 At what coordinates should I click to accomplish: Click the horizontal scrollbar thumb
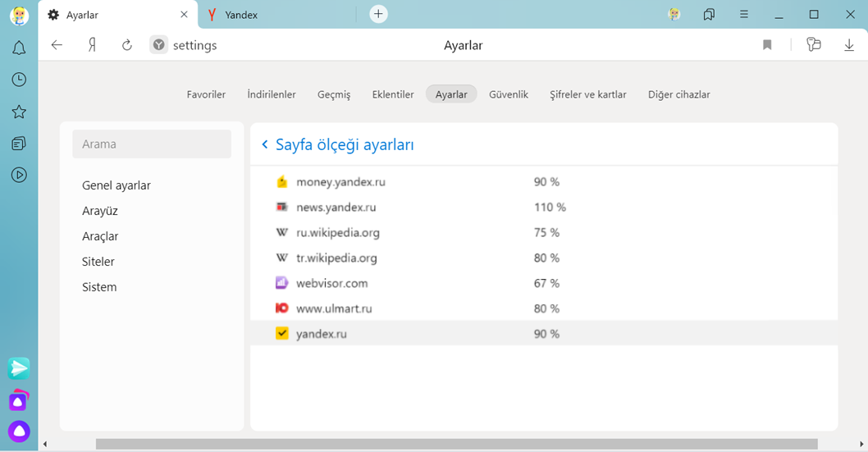point(457,445)
